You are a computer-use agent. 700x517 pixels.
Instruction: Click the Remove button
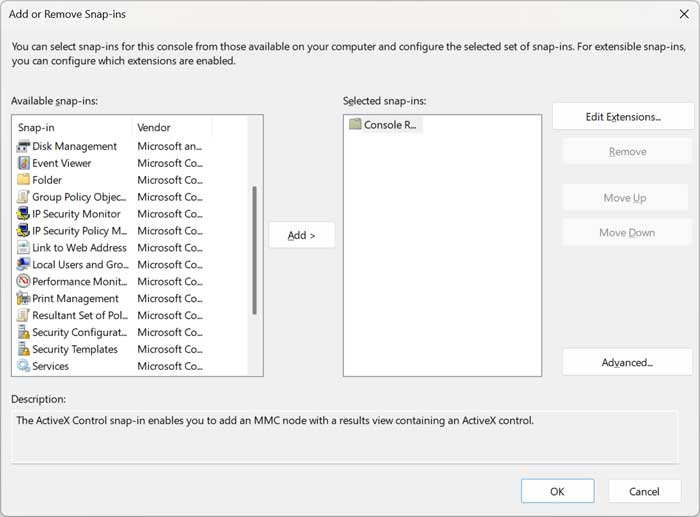point(627,152)
